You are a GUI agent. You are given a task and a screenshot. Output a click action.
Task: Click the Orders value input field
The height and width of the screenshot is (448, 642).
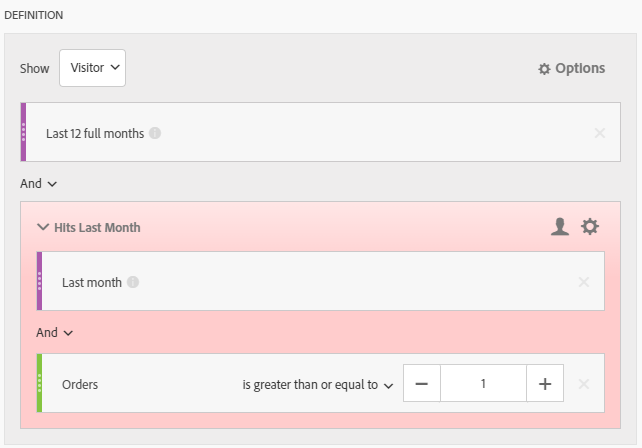point(483,384)
